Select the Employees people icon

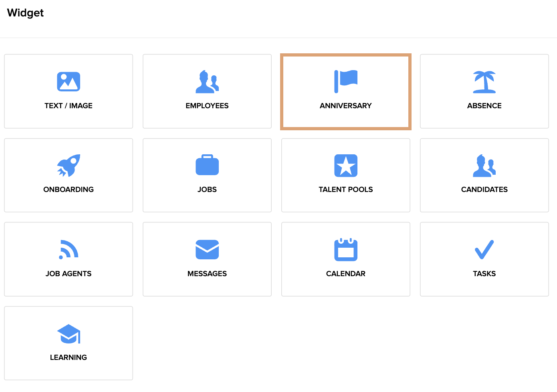click(x=207, y=82)
